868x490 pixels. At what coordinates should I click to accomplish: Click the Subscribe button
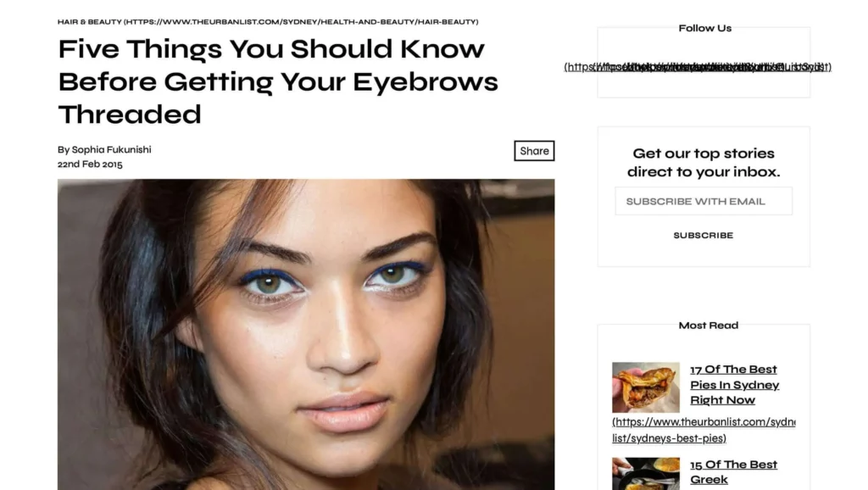(703, 236)
